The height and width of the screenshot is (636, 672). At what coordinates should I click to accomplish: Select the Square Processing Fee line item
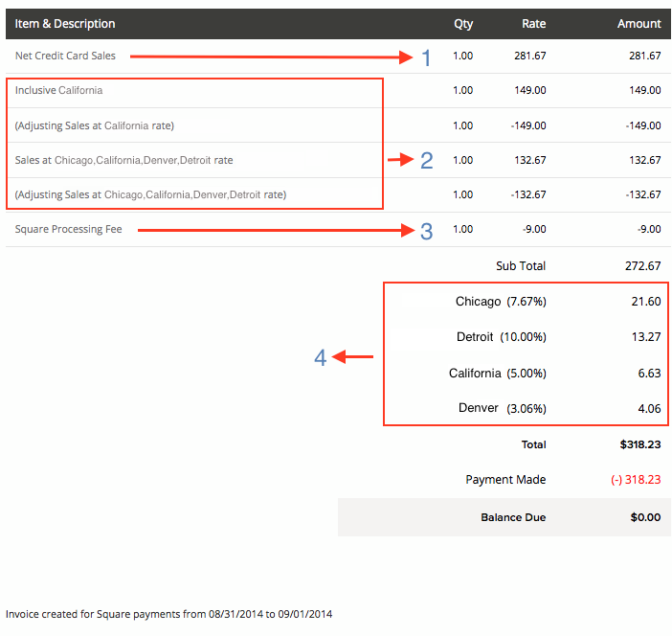tap(68, 230)
